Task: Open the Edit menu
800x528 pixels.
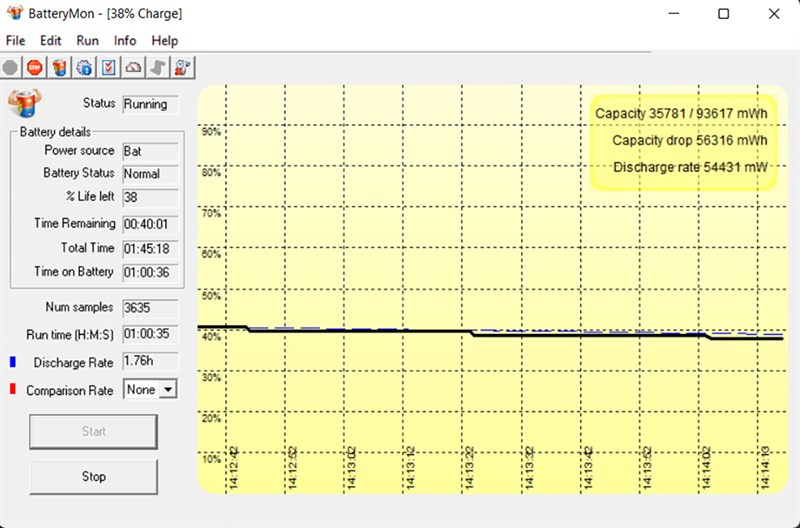Action: (x=51, y=41)
